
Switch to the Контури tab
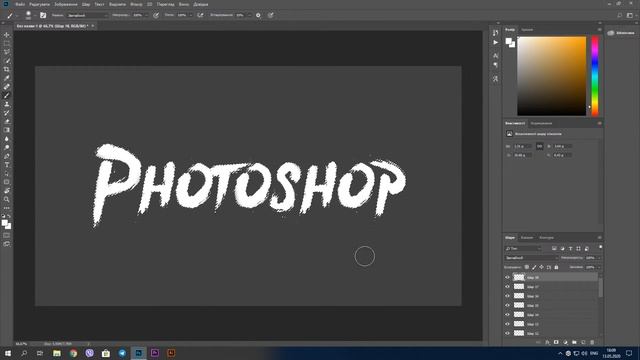tap(546, 238)
